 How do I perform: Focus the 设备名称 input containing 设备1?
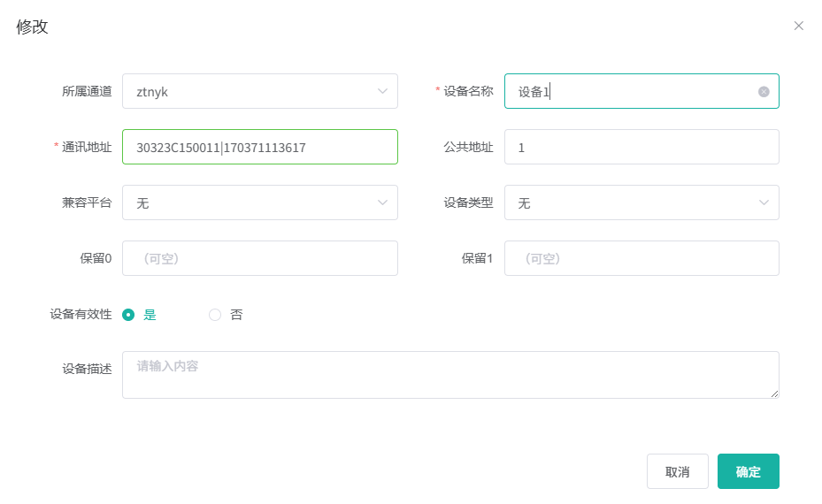point(628,91)
